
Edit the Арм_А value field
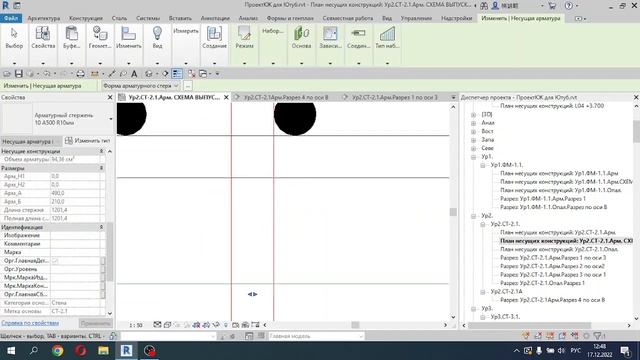(x=76, y=193)
